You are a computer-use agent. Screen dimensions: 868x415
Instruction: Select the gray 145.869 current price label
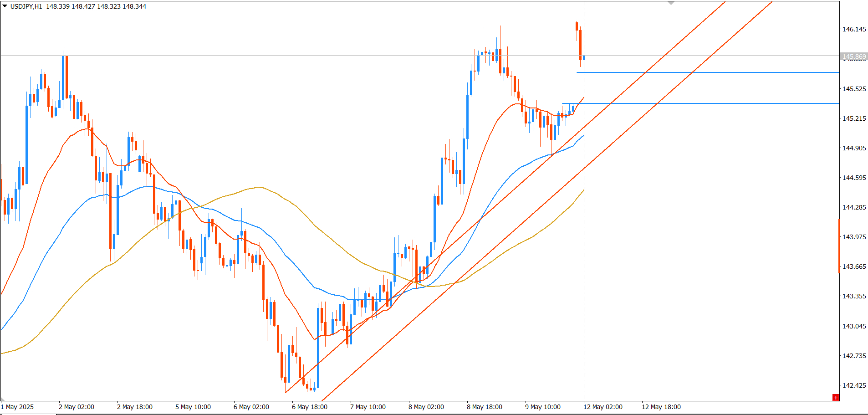854,57
